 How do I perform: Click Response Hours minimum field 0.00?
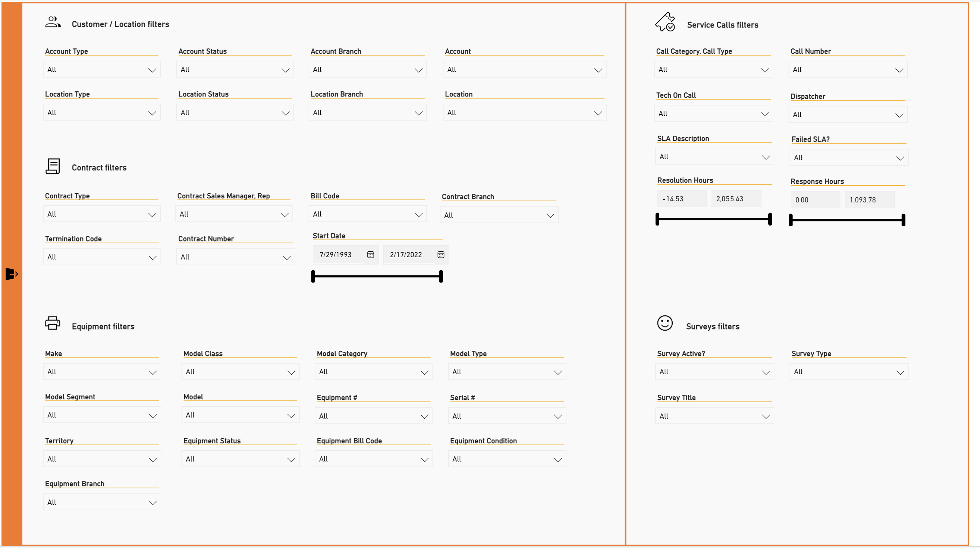click(816, 200)
